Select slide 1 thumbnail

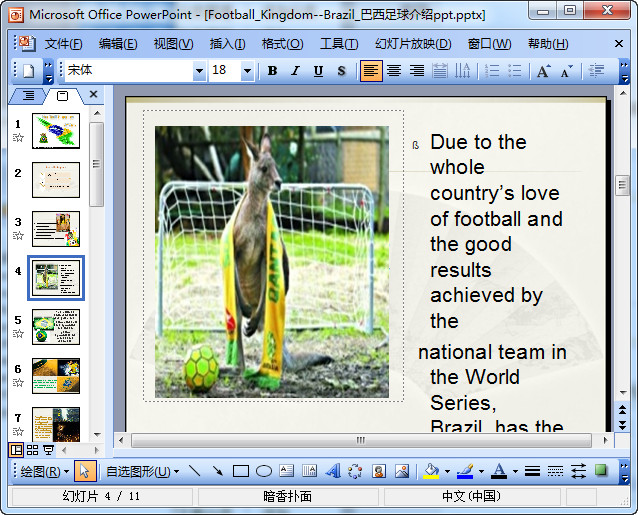(x=56, y=131)
